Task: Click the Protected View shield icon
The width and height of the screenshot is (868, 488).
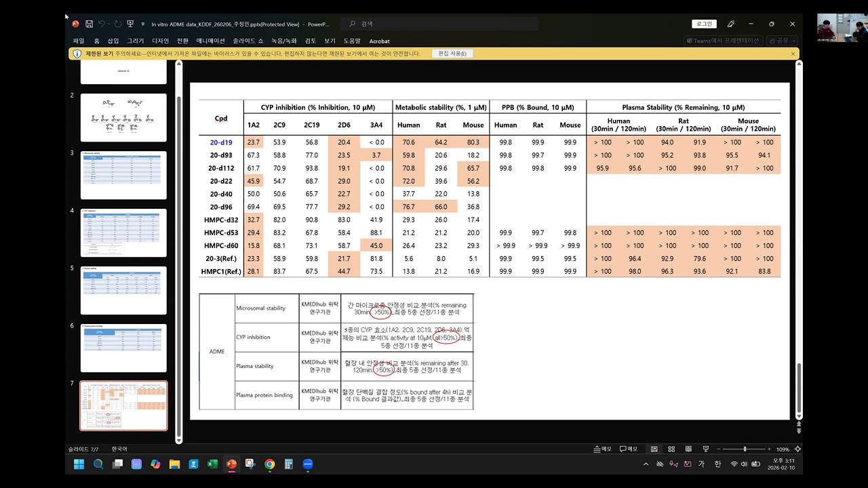Action: tap(77, 54)
